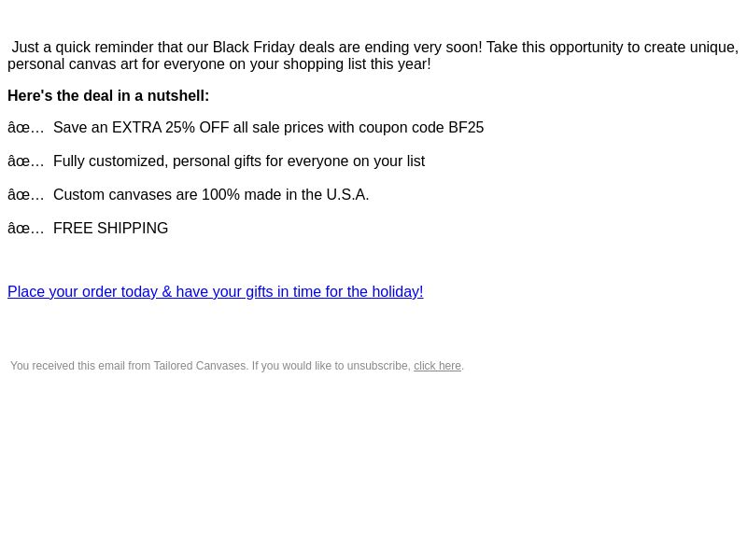
Task: Click the unsubscribe 'click here' link
Action: click(437, 366)
